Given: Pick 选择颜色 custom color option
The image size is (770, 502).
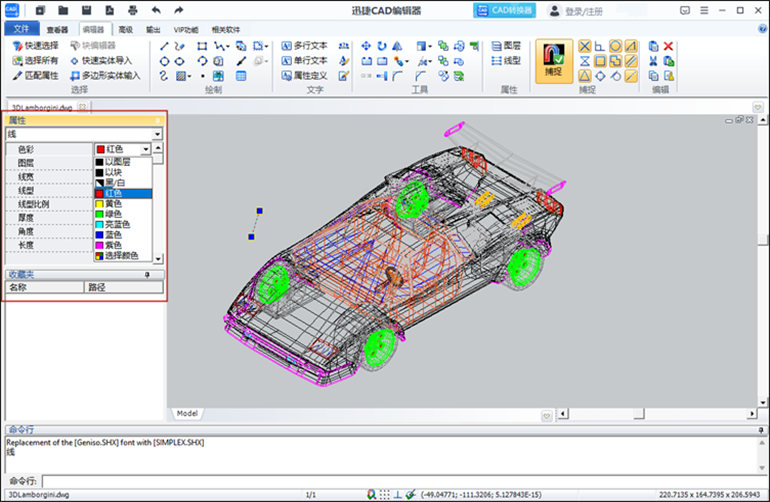Looking at the screenshot, I should point(123,255).
